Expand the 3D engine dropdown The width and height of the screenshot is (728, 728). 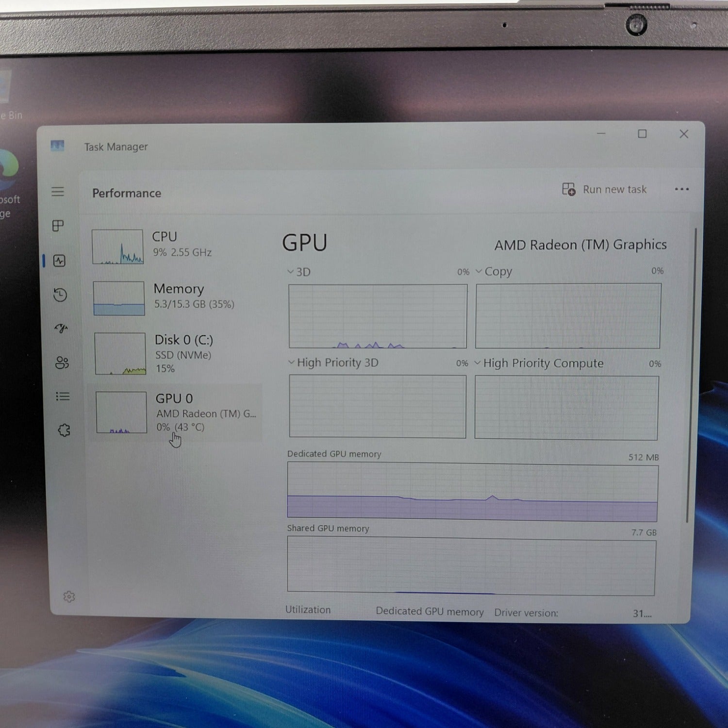pos(291,272)
